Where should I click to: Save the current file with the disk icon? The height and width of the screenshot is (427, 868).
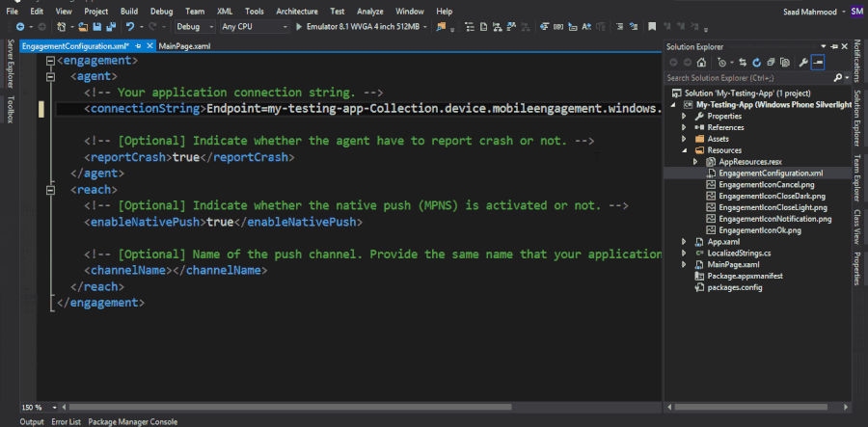coord(96,27)
